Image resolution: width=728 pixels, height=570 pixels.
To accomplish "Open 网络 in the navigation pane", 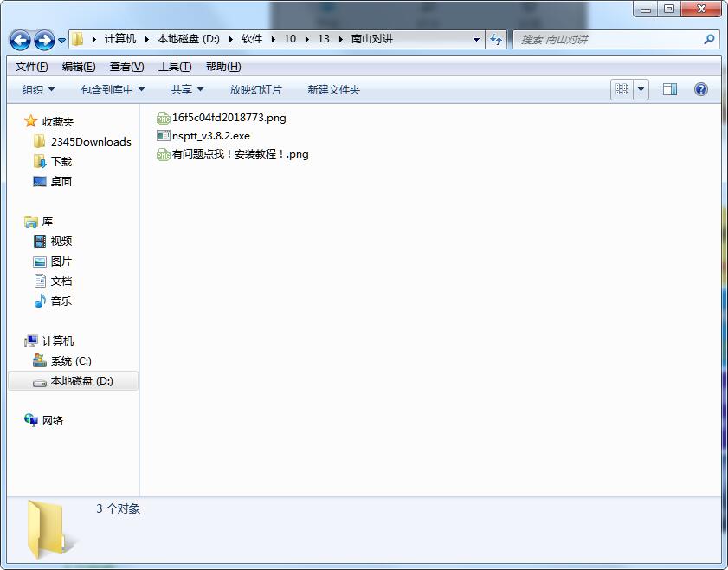I will pyautogui.click(x=53, y=421).
